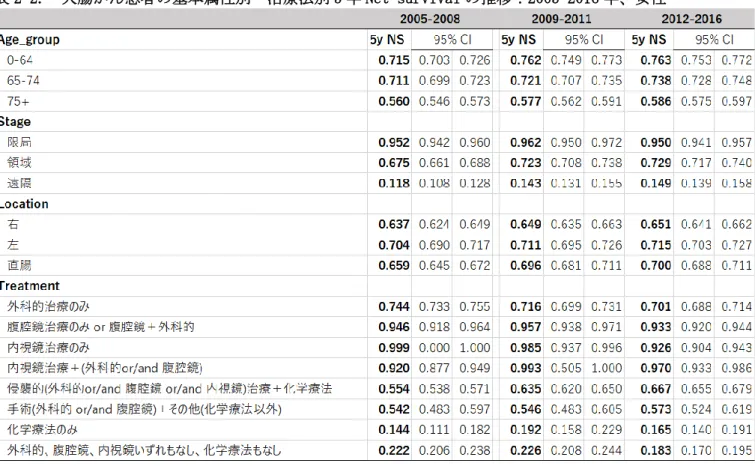Click the 内視鏡治療のみ treatment label
Screen dimensions: 755x466
[48, 347]
